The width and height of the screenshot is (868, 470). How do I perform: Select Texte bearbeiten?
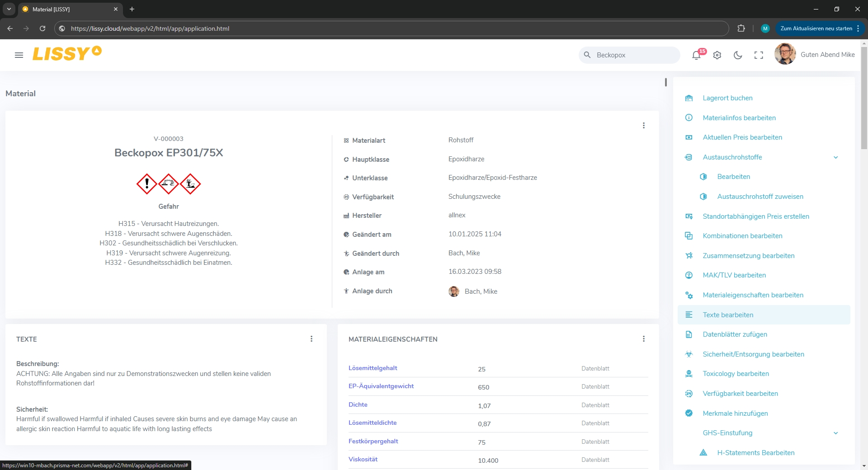pyautogui.click(x=764, y=315)
